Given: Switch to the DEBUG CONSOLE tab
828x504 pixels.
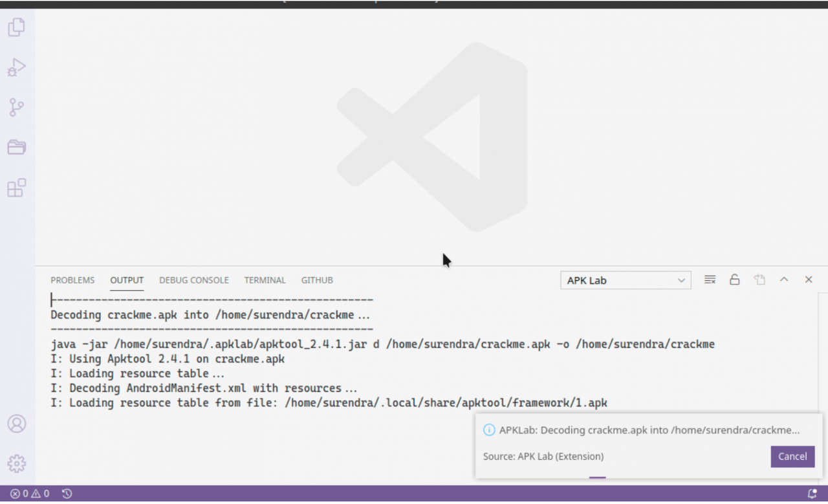Looking at the screenshot, I should [194, 280].
